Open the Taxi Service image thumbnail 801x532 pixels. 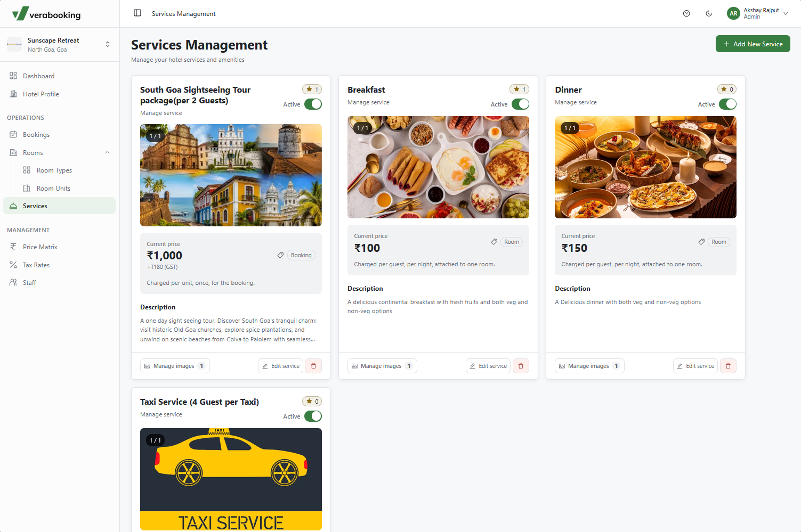tap(231, 479)
